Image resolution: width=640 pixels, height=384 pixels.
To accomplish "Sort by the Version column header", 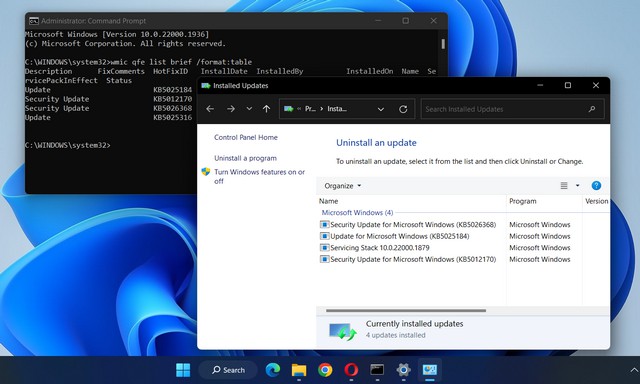I will [x=596, y=201].
